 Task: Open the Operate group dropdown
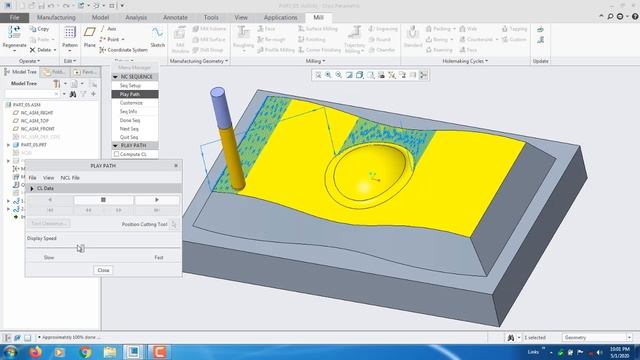point(29,61)
